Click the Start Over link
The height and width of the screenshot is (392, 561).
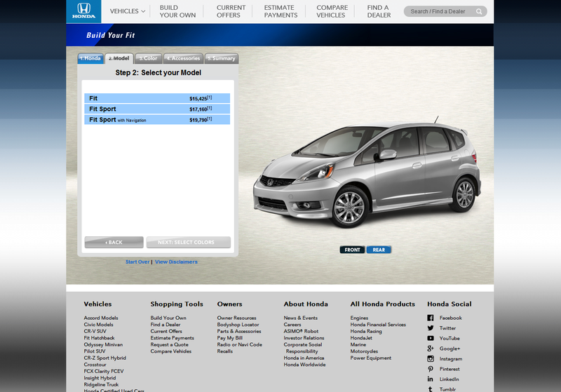pyautogui.click(x=137, y=262)
